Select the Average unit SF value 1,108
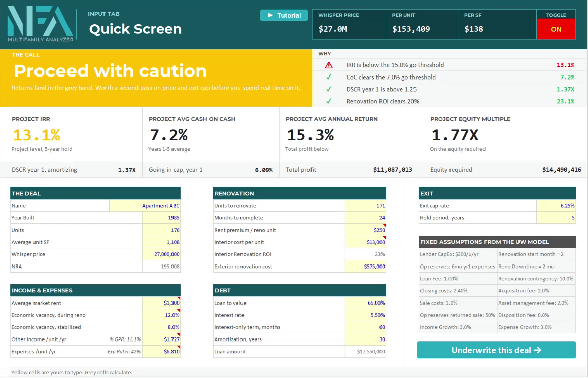Image resolution: width=588 pixels, height=378 pixels. (x=161, y=242)
